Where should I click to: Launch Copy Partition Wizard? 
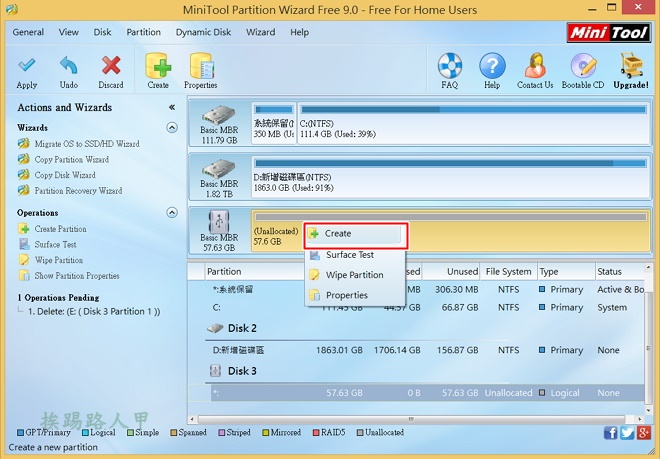click(x=72, y=159)
